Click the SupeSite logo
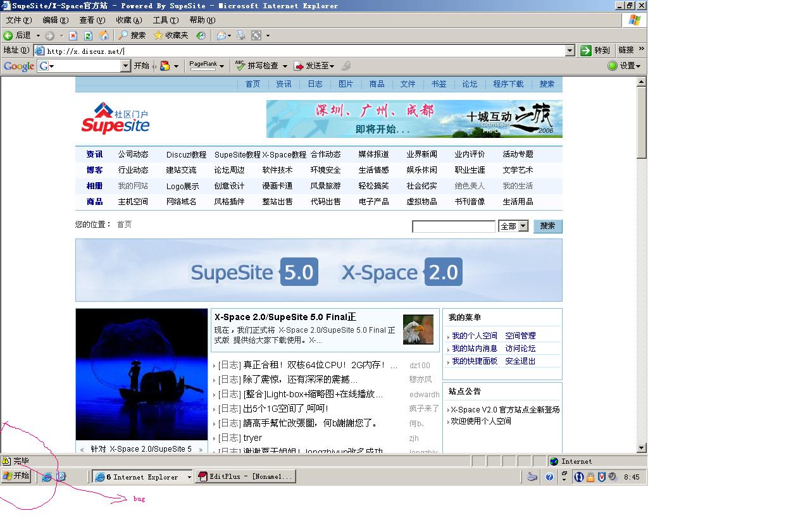 point(115,119)
